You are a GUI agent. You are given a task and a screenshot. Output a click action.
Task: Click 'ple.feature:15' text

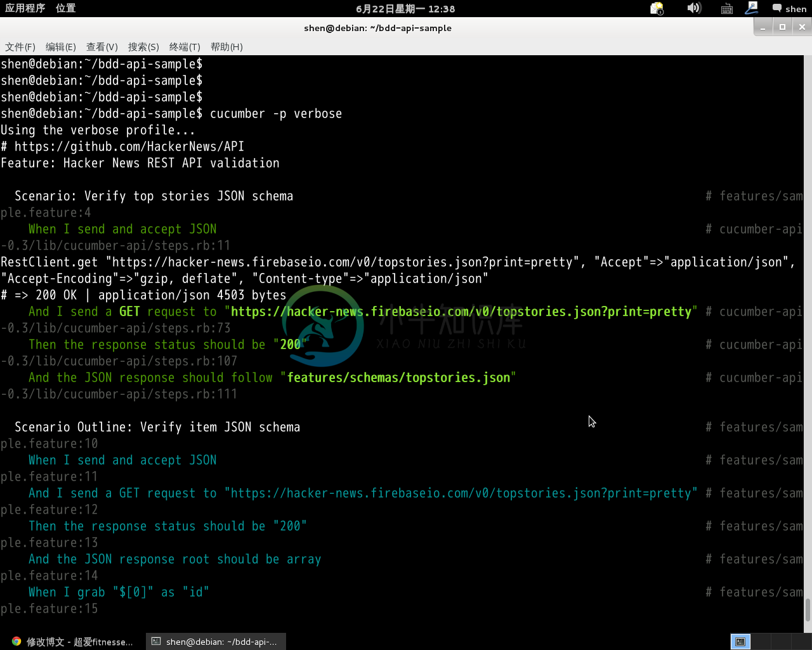(x=49, y=609)
